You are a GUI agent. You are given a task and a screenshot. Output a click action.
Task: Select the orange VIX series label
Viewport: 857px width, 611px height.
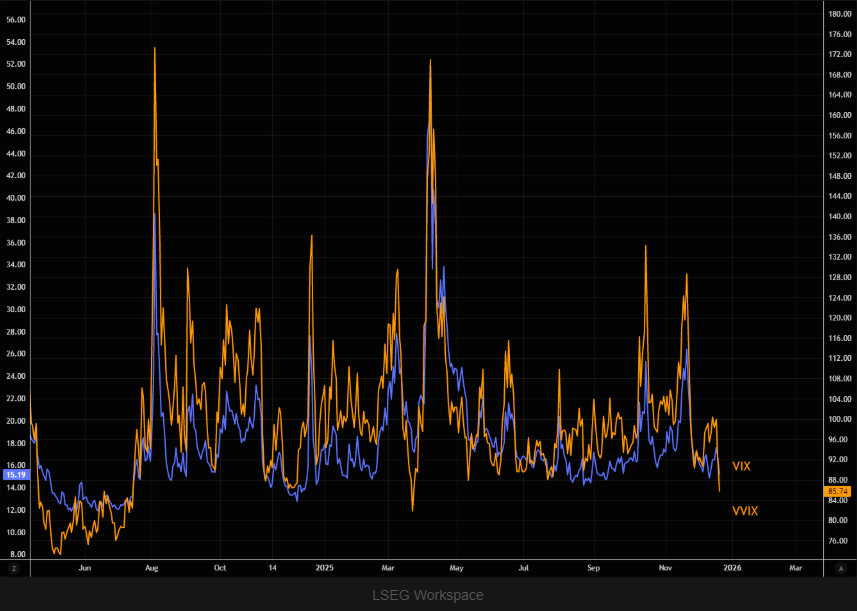click(x=741, y=466)
